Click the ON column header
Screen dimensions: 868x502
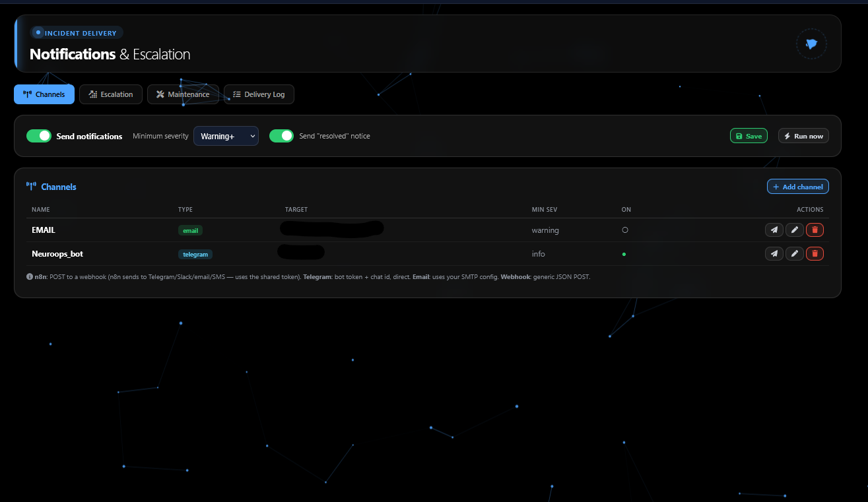point(626,210)
